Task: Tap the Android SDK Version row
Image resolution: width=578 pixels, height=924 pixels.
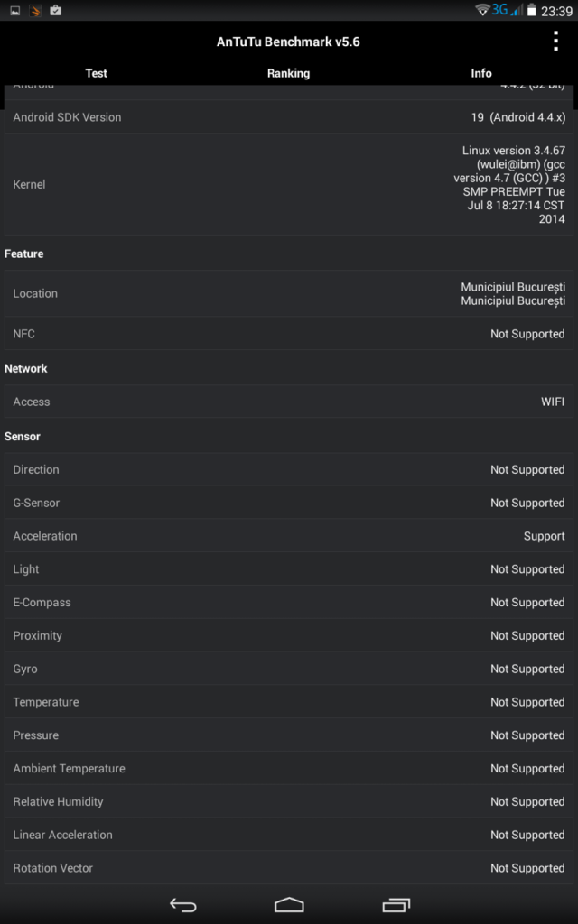Action: click(x=289, y=116)
